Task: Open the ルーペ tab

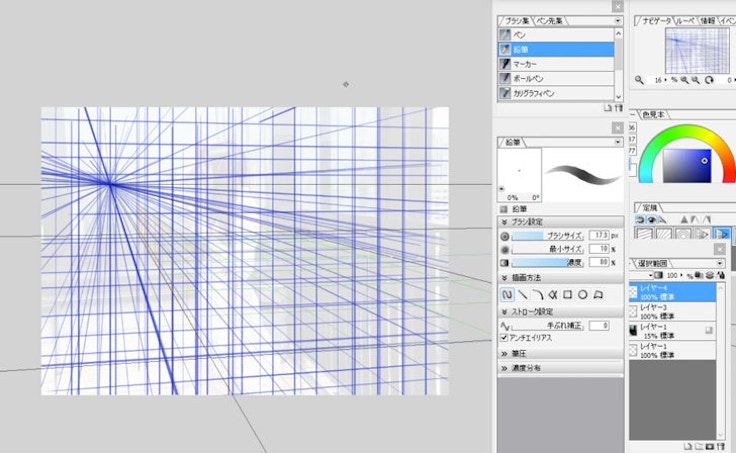Action: point(685,19)
